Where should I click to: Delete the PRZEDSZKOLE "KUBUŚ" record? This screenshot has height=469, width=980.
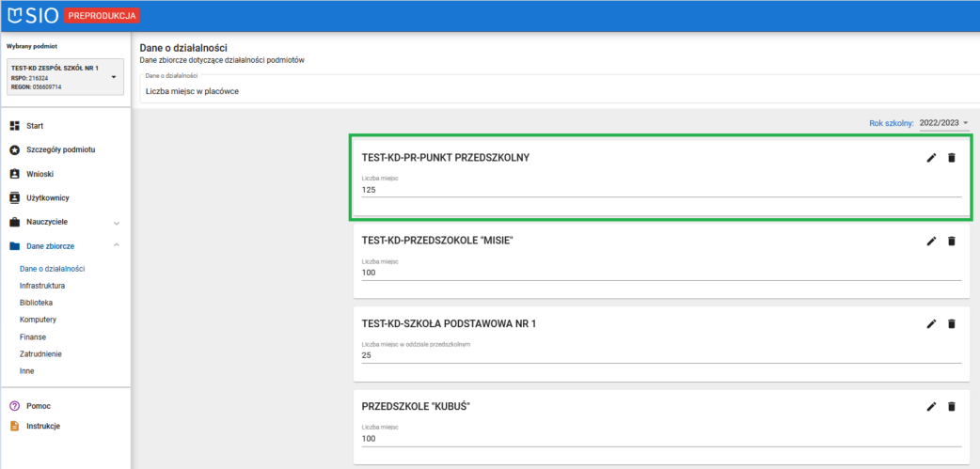click(951, 406)
